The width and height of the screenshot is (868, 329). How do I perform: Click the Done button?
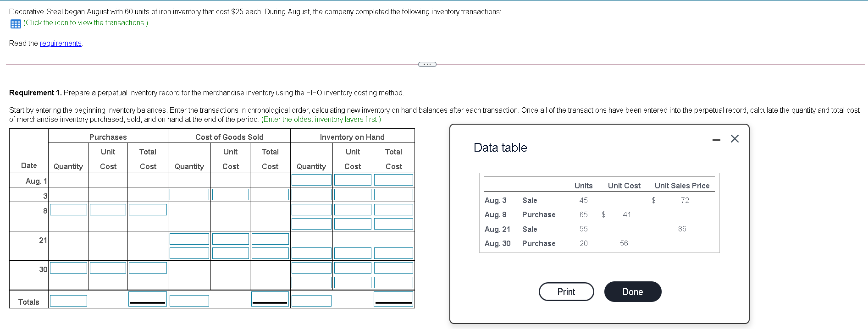click(633, 292)
